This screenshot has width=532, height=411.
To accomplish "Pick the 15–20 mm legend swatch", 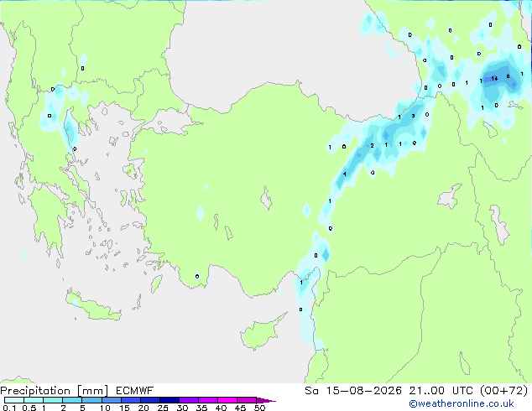I will 131,400.
